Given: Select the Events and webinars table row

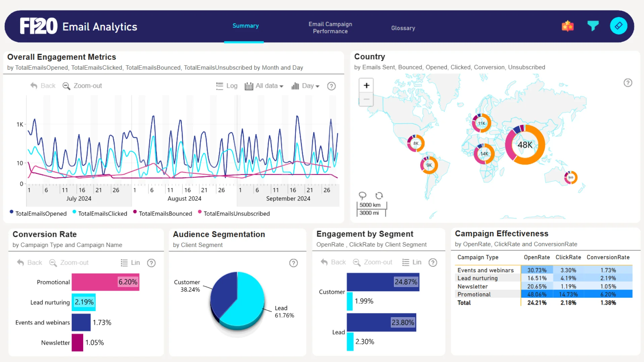Looking at the screenshot, I should (544, 270).
